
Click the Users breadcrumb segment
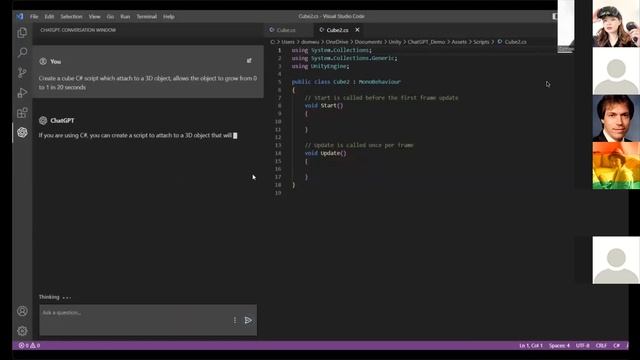coord(288,42)
